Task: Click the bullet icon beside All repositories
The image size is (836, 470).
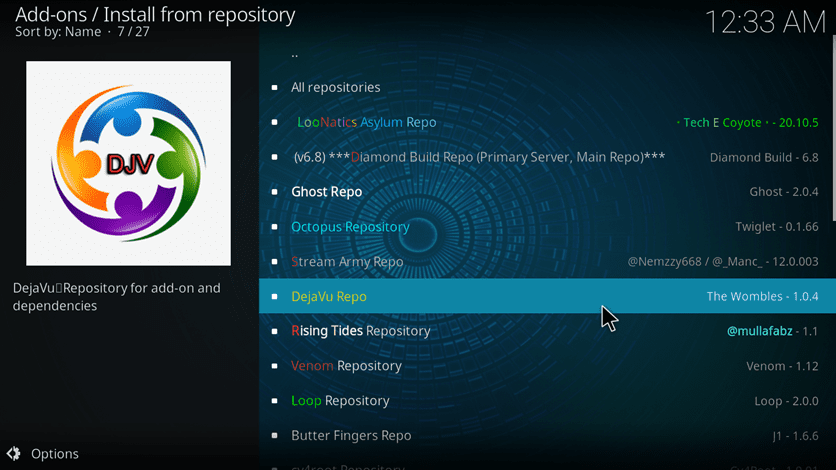Action: 275,87
